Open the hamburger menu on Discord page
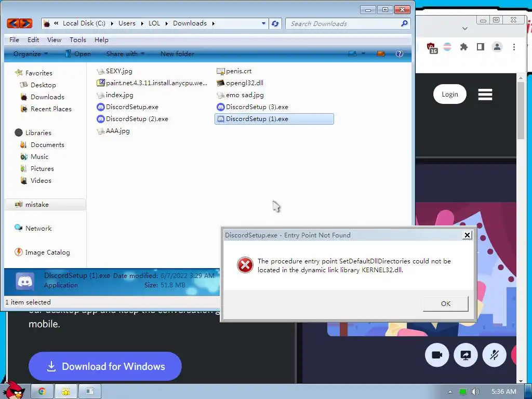The image size is (532, 399). (485, 95)
